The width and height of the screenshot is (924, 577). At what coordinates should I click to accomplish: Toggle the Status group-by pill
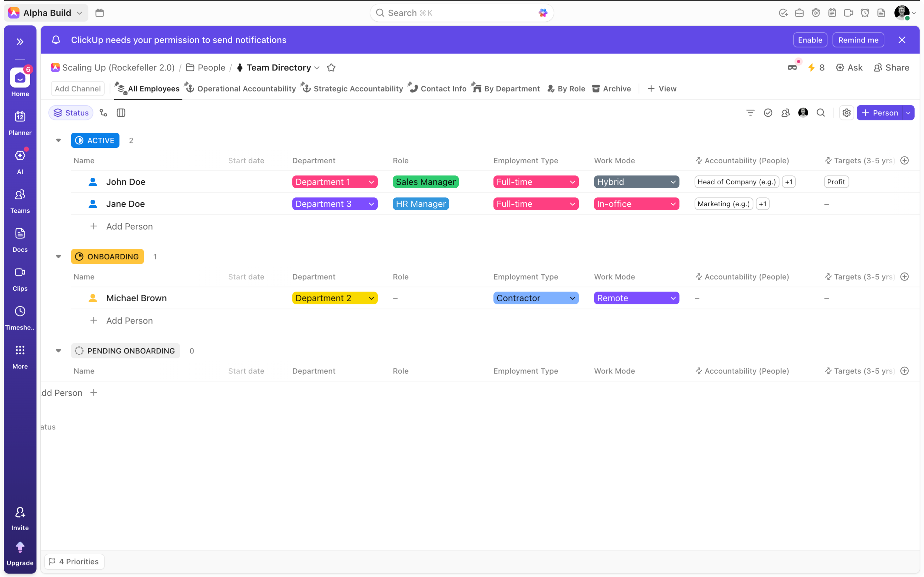(x=71, y=113)
